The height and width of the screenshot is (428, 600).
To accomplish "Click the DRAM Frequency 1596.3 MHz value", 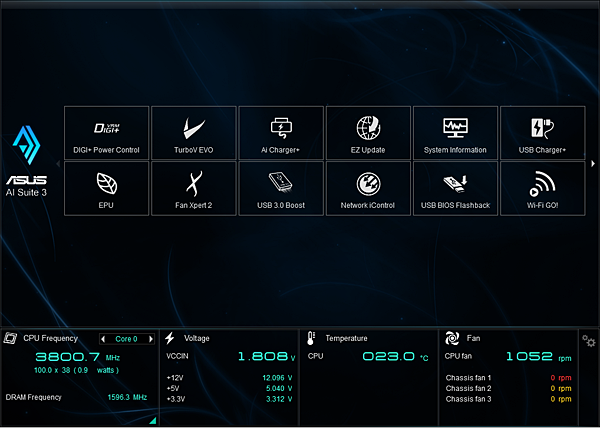I will click(x=127, y=397).
